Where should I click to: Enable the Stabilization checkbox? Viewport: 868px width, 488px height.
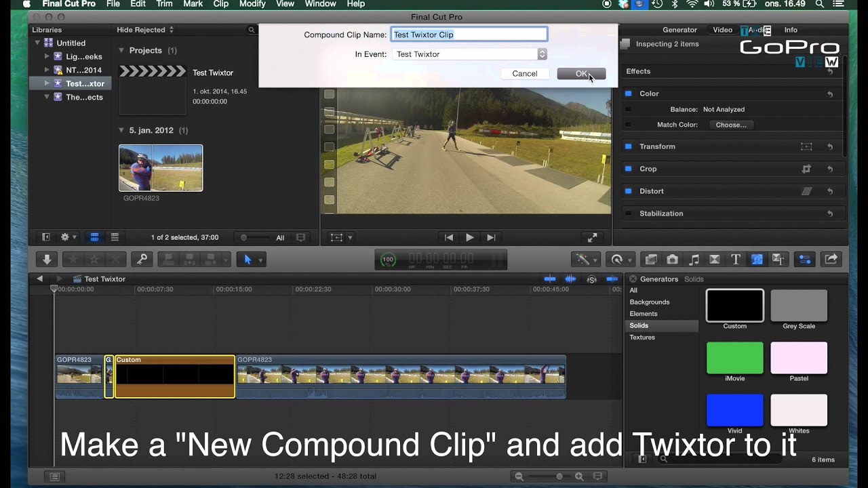(x=628, y=213)
